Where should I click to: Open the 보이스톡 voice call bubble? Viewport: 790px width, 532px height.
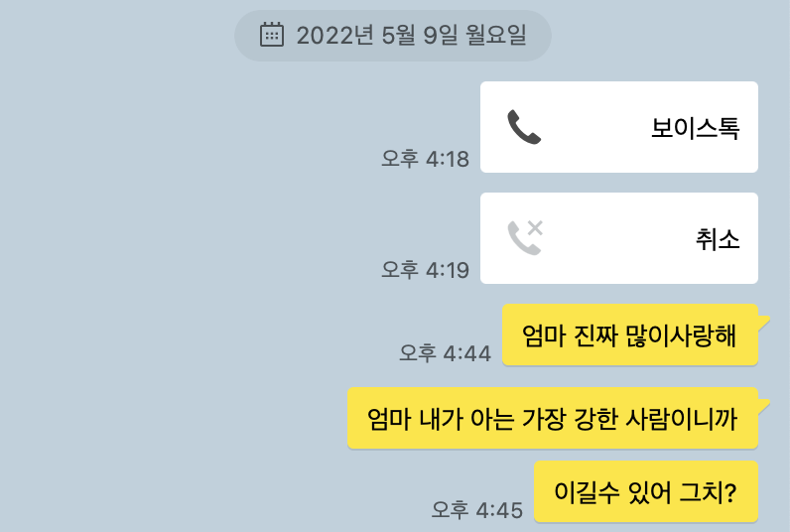[x=619, y=127]
